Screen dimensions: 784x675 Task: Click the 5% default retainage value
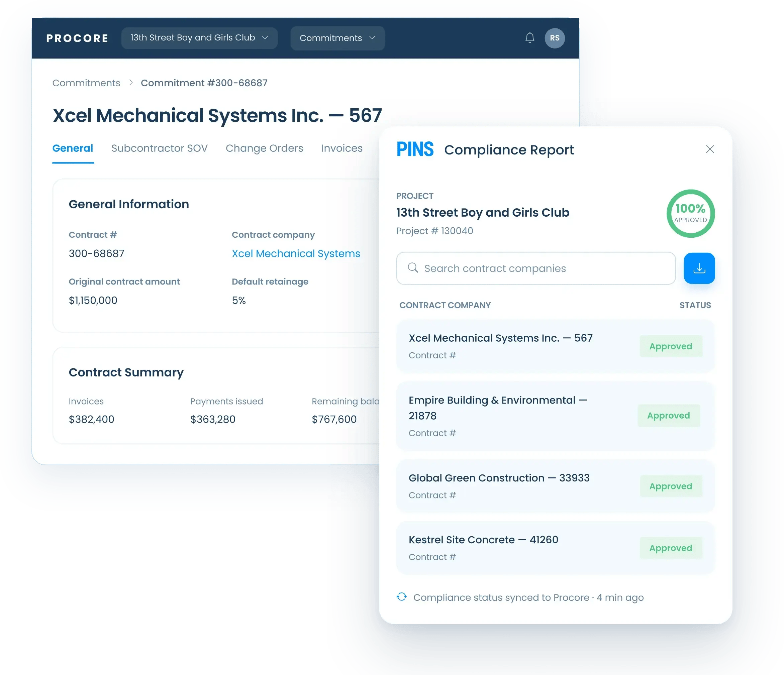pyautogui.click(x=239, y=300)
